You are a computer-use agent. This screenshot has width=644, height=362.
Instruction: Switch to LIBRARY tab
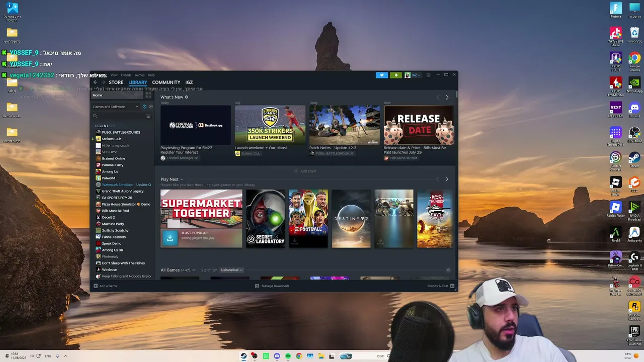[x=138, y=82]
